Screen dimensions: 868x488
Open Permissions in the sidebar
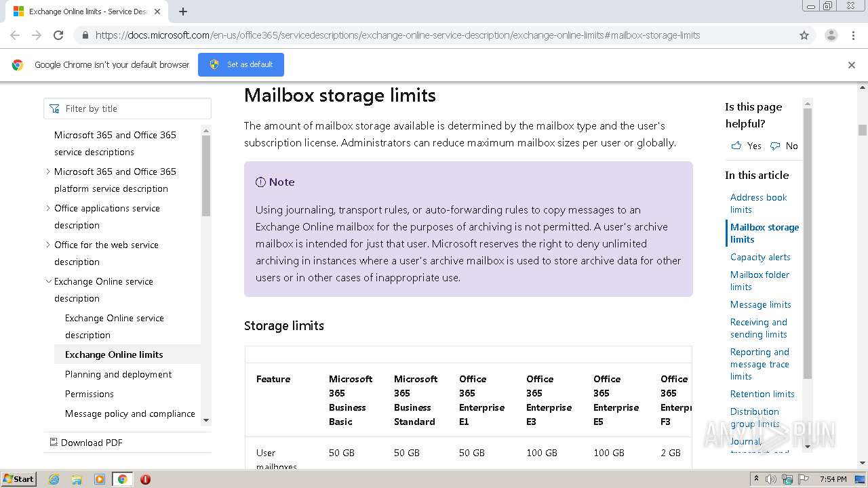[89, 394]
